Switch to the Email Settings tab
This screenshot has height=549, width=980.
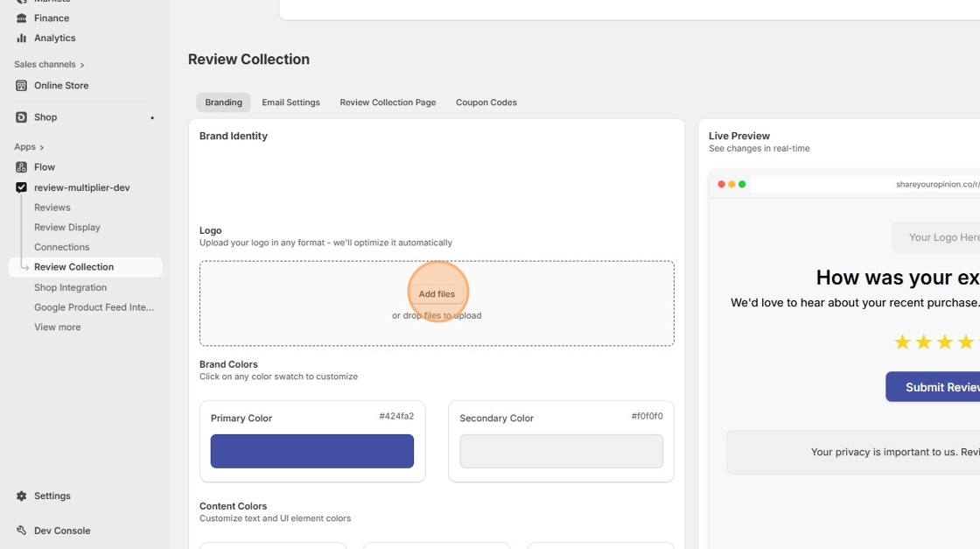click(290, 102)
